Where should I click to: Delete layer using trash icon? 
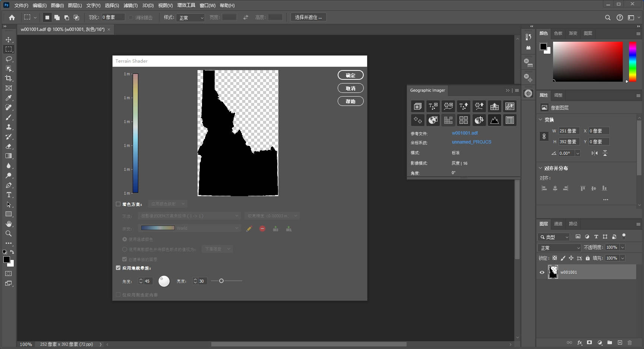[x=630, y=342]
